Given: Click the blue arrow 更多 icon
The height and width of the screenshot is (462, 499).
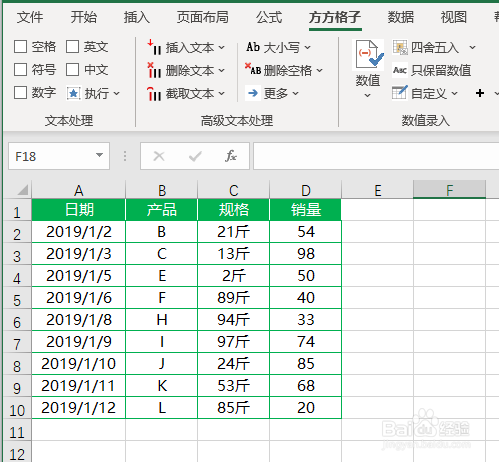Looking at the screenshot, I should pos(253,93).
